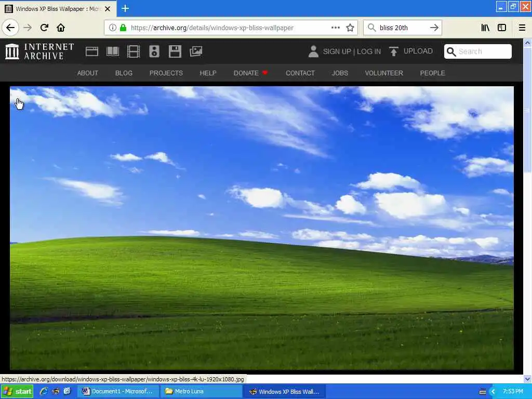
Task: Reload the current page
Action: (44, 28)
